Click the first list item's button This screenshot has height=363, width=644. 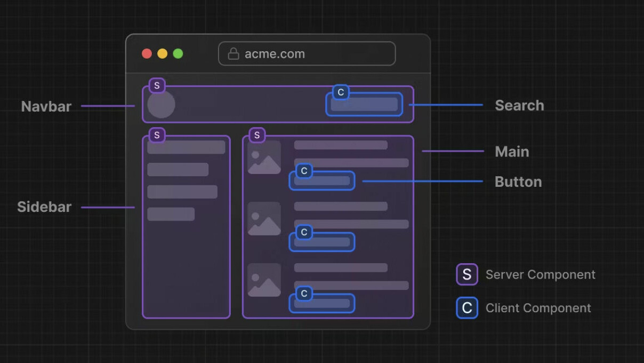coord(322,180)
